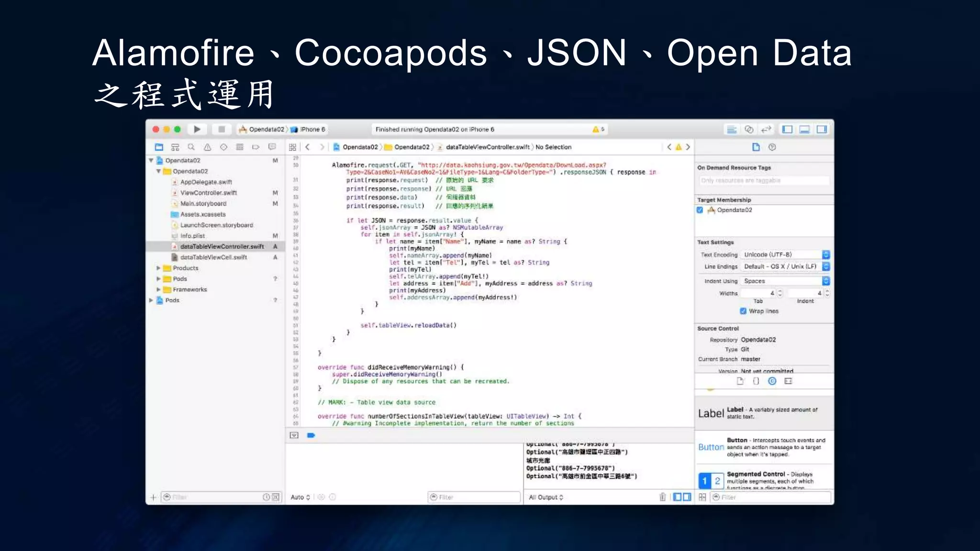
Task: Open the Text Encoding dropdown
Action: tap(785, 254)
